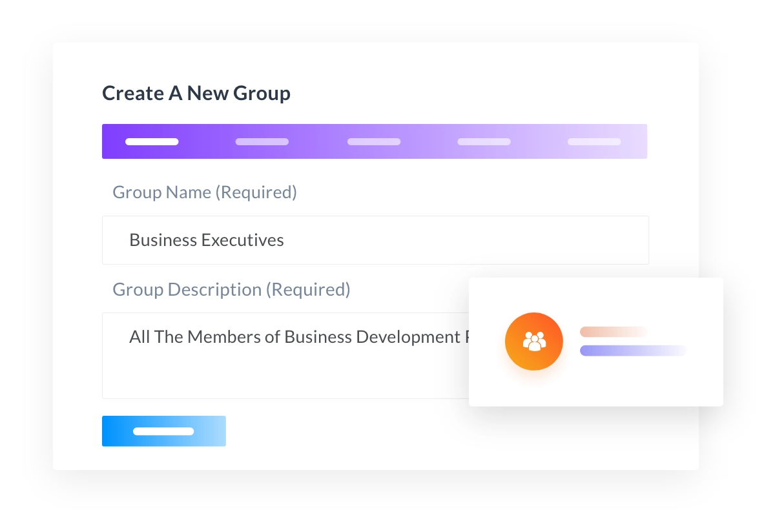775x532 pixels.
Task: Click the "Group Name (Required)" label
Action: pyautogui.click(x=205, y=192)
